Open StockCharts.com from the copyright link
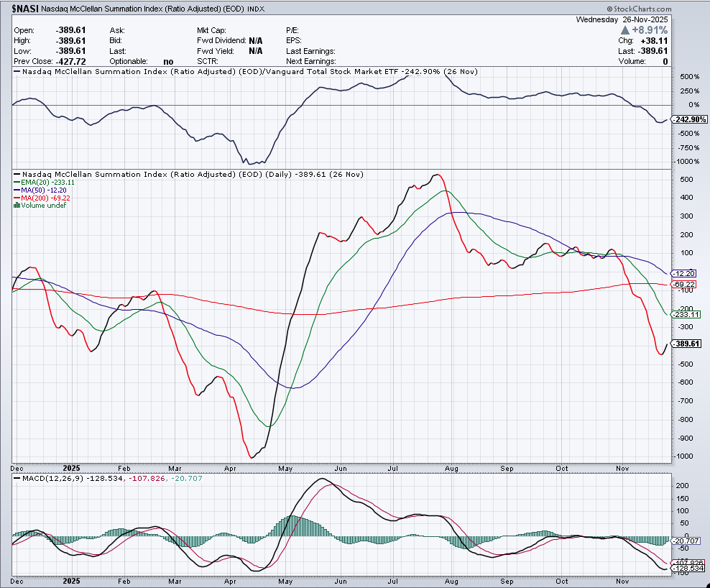 (642, 8)
